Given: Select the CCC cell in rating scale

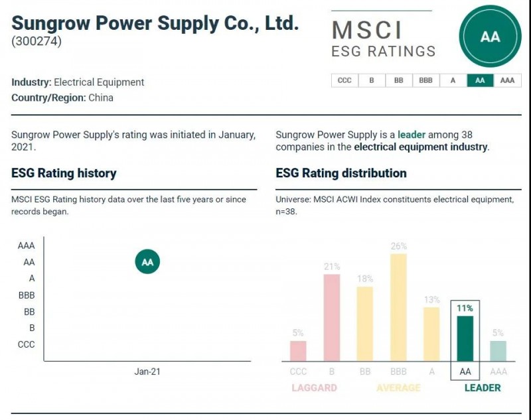Looking at the screenshot, I should [344, 80].
